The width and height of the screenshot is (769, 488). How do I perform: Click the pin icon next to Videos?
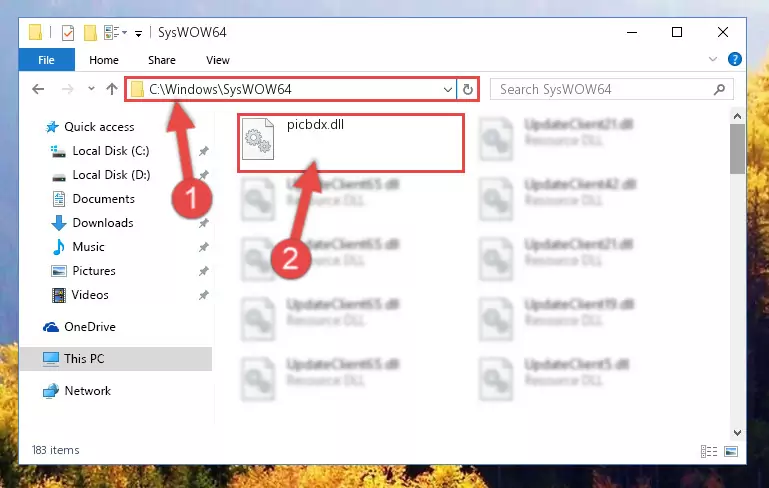204,295
